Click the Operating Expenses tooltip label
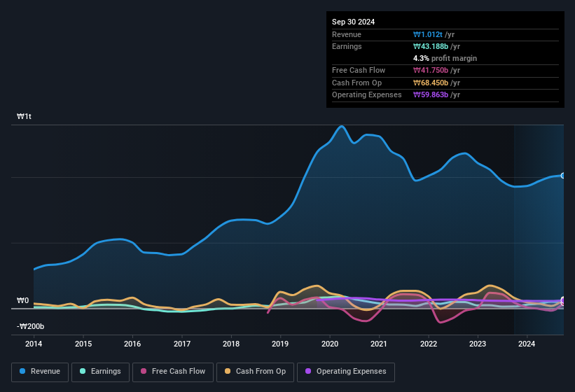Viewport: 575px width, 392px height. 367,95
